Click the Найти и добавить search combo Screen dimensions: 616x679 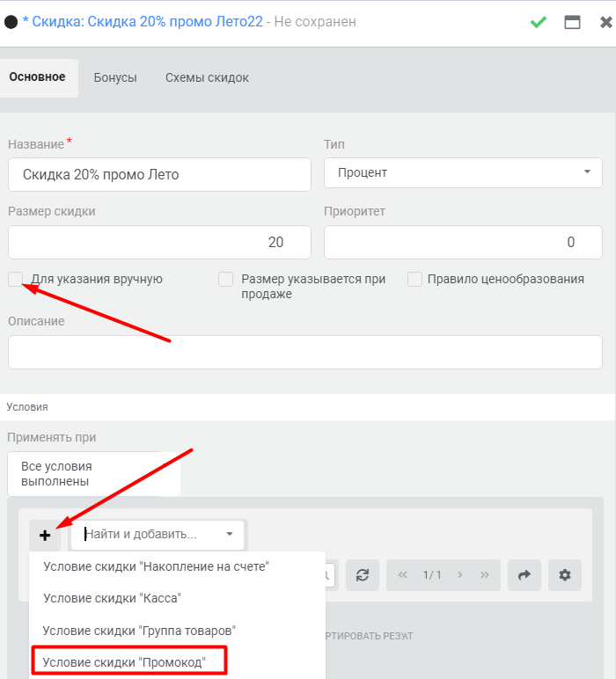tap(158, 535)
